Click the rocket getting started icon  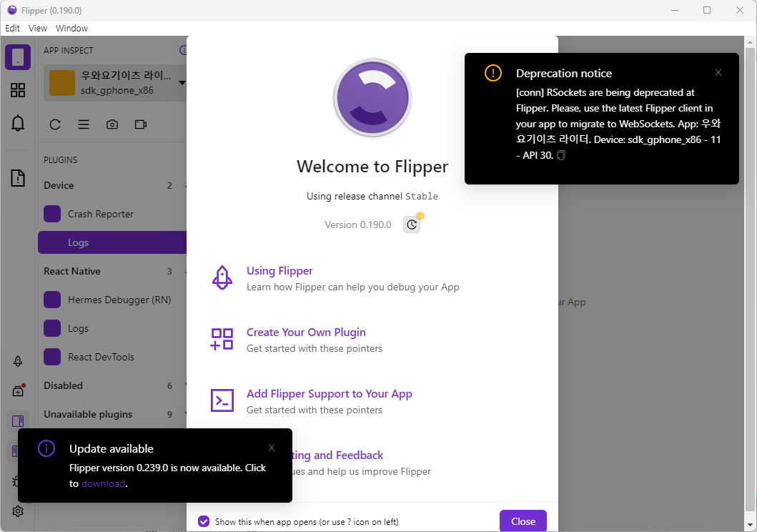18,361
